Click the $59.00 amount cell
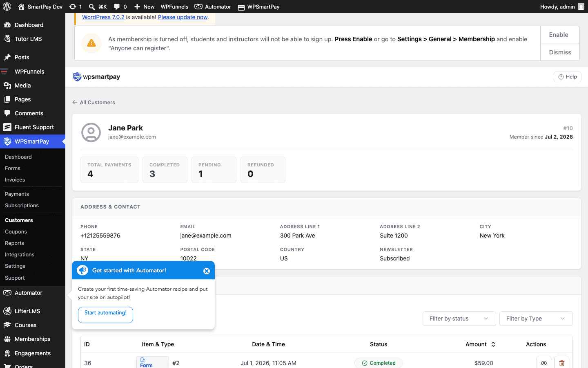Screen dimensions: 588x368 (484, 363)
